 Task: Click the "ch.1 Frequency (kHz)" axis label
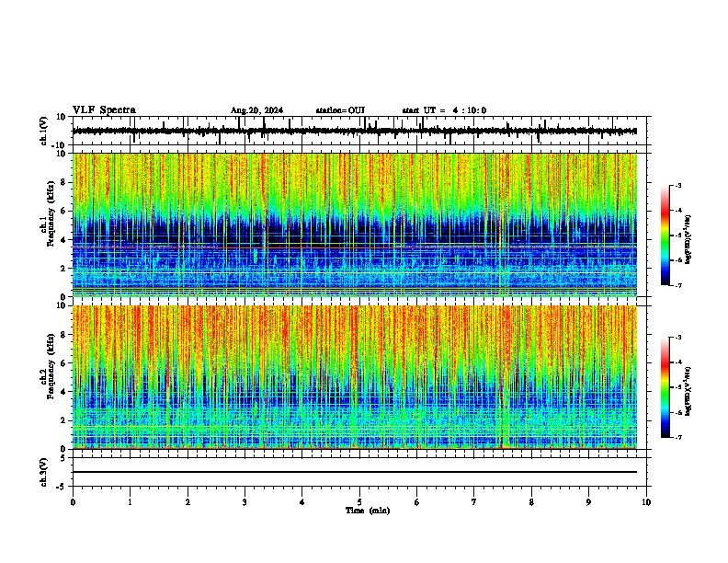[x=50, y=214]
